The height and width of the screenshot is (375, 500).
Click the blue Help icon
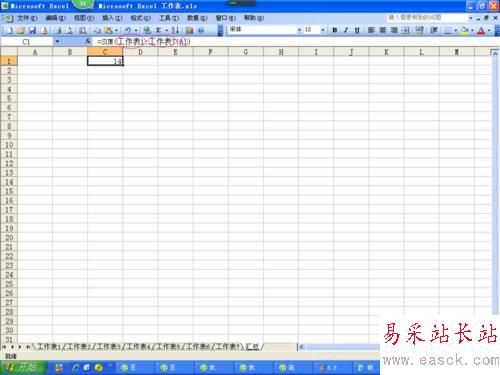(201, 30)
